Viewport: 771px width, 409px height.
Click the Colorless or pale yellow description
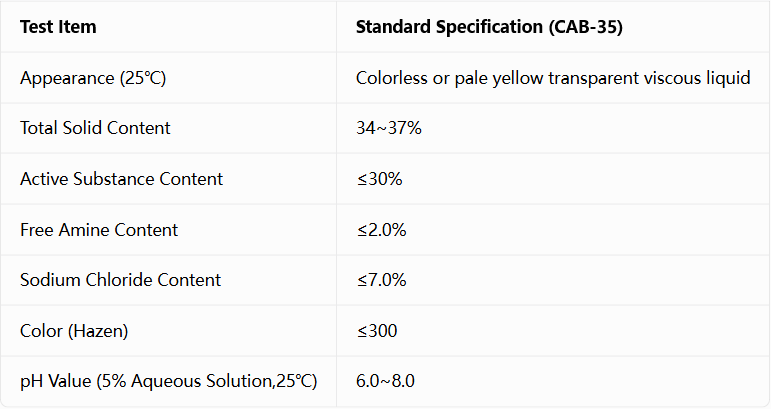tap(553, 78)
